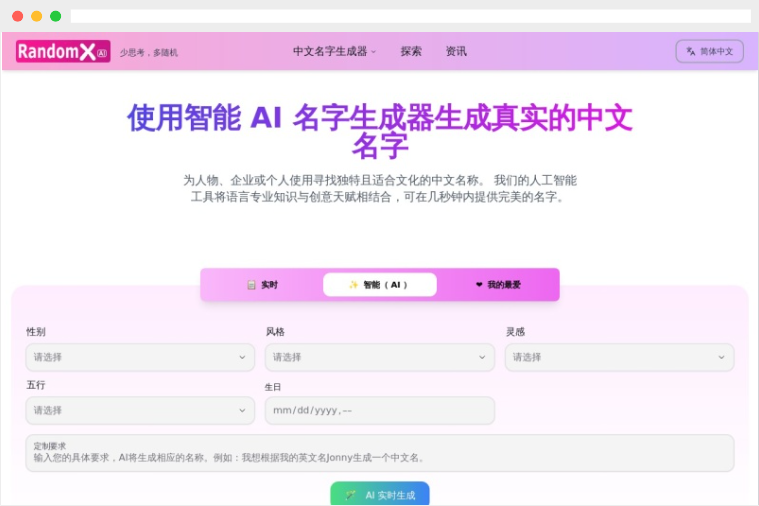Switch to the 实时 tab
Viewport: 759px width, 506px height.
(x=263, y=285)
